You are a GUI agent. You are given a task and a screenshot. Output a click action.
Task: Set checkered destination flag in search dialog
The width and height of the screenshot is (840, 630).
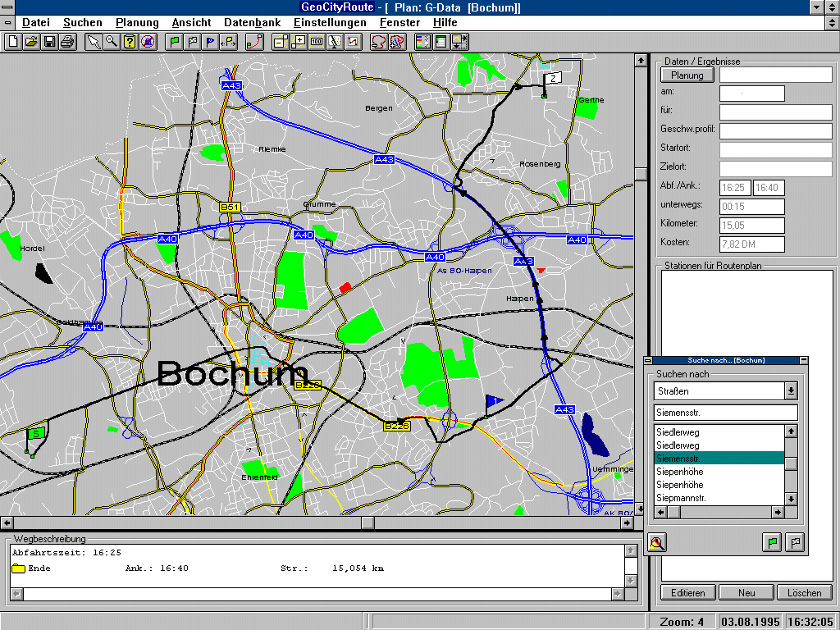[794, 542]
